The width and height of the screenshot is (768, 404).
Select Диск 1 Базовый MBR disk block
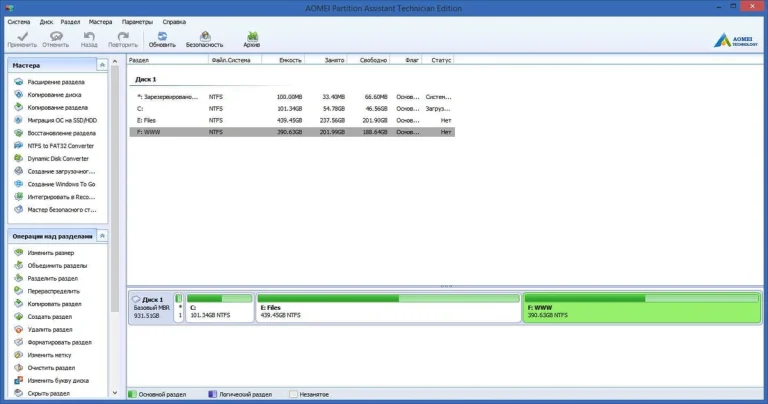coord(151,308)
